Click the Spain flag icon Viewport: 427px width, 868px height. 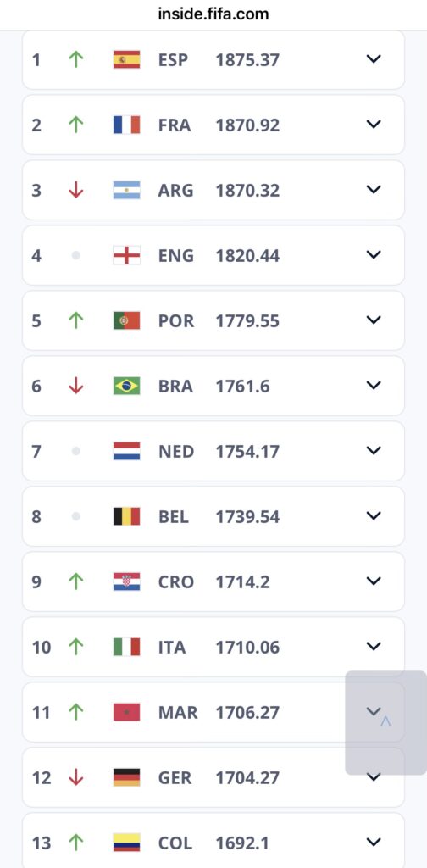pyautogui.click(x=127, y=59)
